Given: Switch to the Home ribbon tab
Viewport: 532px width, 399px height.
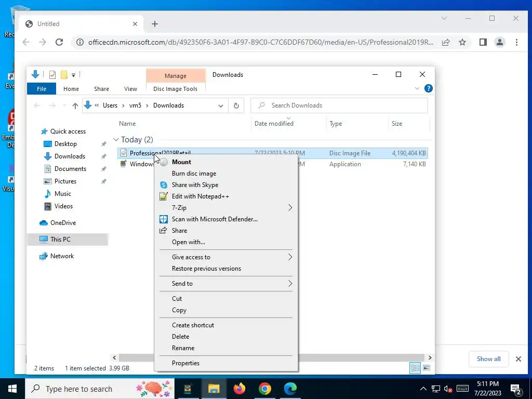Looking at the screenshot, I should [71, 89].
